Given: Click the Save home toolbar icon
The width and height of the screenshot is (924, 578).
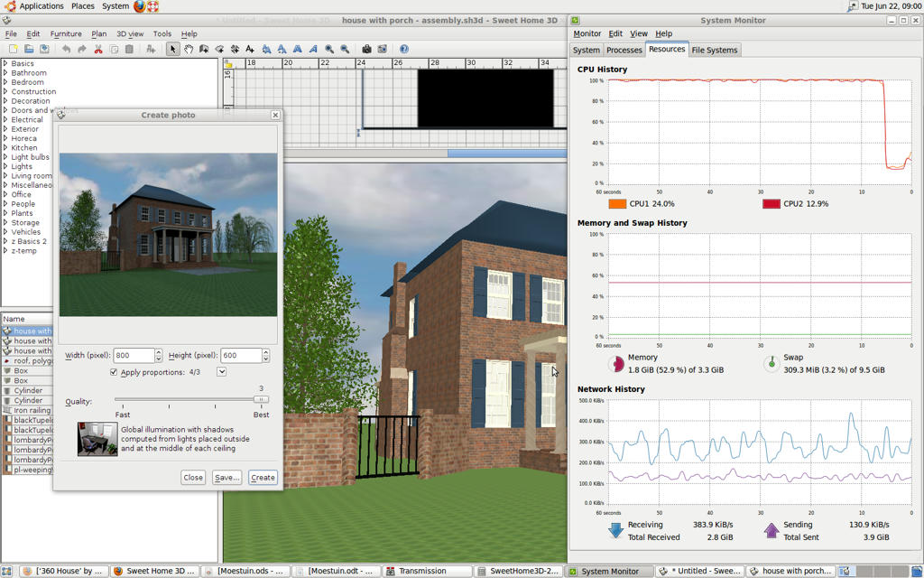Looking at the screenshot, I should point(44,49).
